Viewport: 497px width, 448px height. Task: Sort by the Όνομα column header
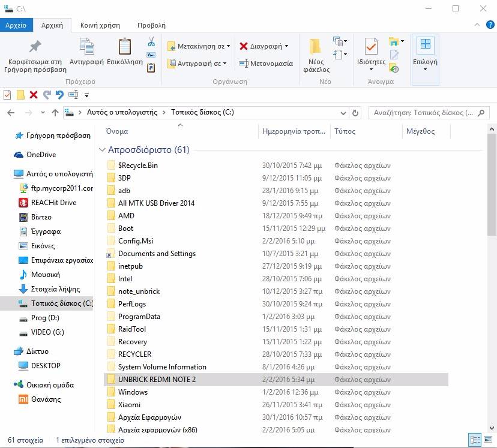click(117, 131)
